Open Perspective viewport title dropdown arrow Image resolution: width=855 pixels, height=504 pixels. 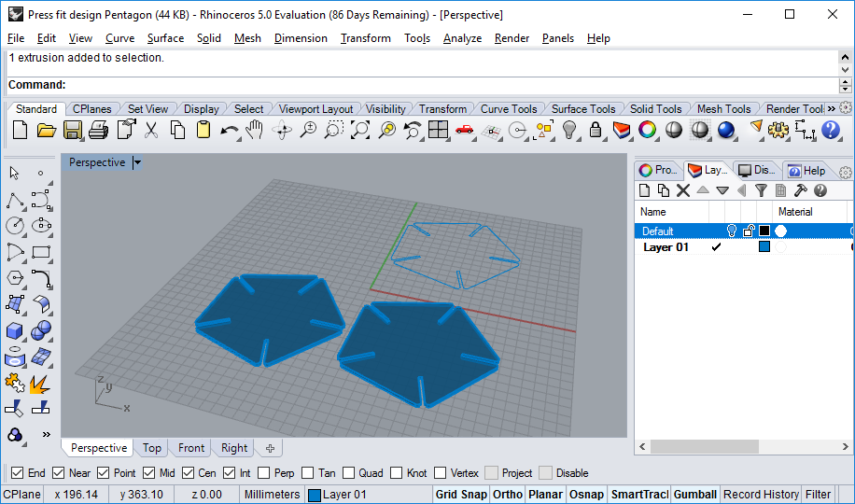(x=137, y=162)
